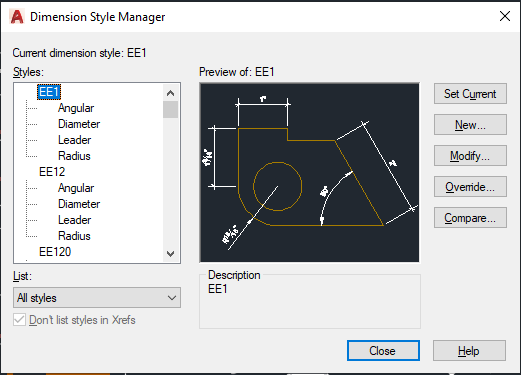Click the AutoCAD logo icon in title bar

(x=17, y=17)
